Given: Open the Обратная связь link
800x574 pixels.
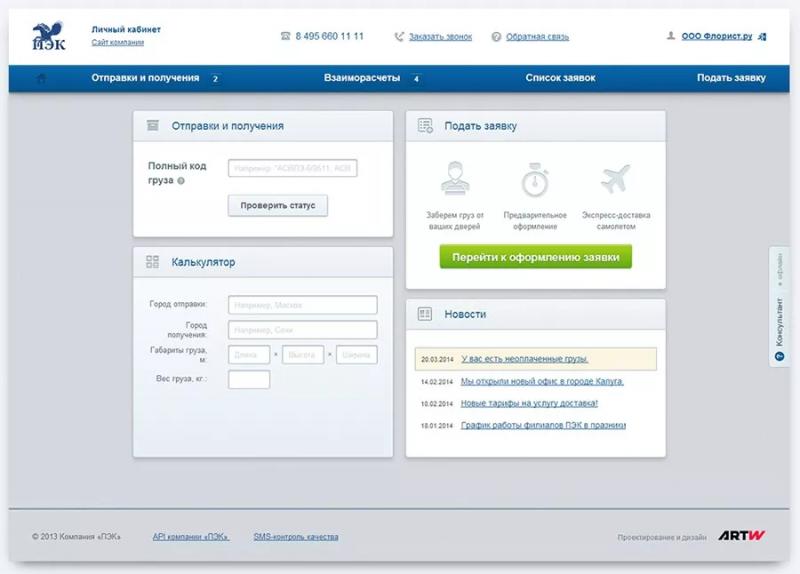Looking at the screenshot, I should [x=537, y=37].
